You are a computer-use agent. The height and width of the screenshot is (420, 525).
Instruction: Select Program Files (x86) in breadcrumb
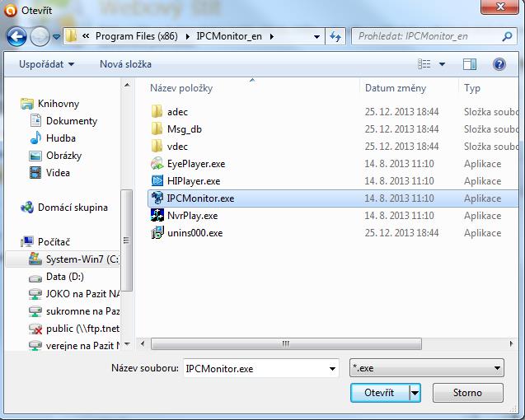pos(137,36)
